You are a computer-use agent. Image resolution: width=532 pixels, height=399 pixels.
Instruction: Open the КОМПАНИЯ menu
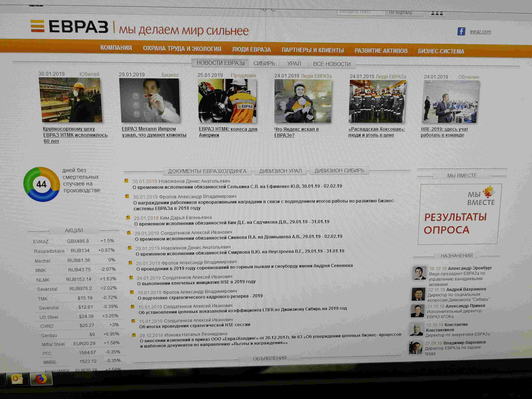coord(116,48)
